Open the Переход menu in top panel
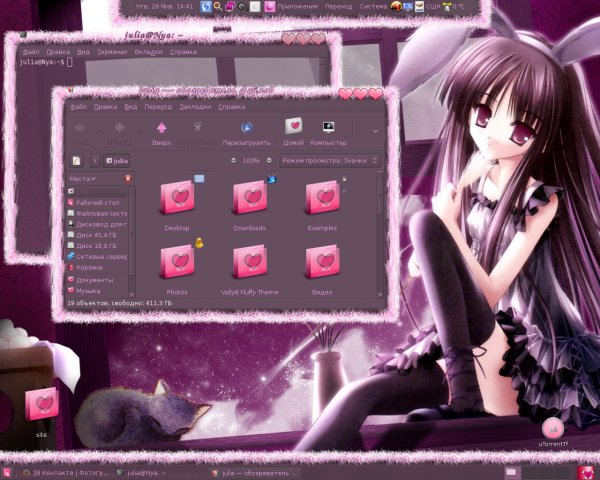The image size is (600, 480). tap(338, 7)
